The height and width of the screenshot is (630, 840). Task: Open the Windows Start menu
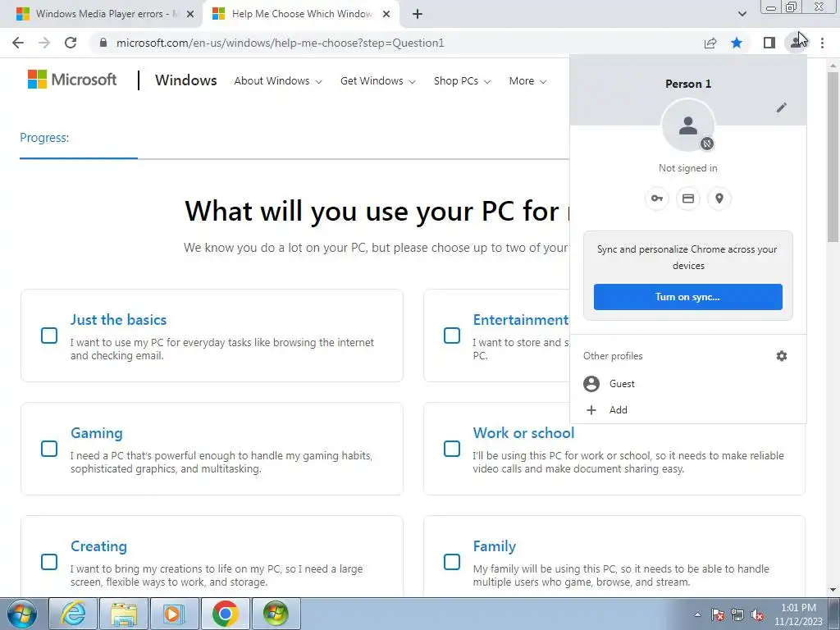click(22, 614)
